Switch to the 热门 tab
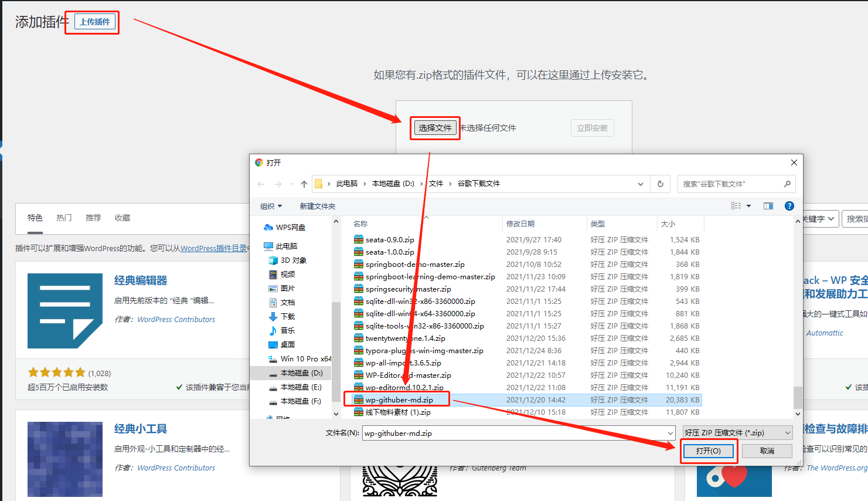This screenshot has width=868, height=501. tap(64, 218)
